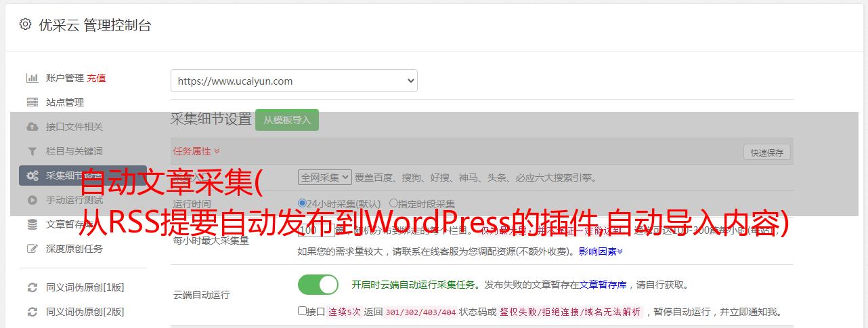Click the server icon beside 站点管理
Image resolution: width=868 pixels, height=328 pixels.
coord(32,102)
